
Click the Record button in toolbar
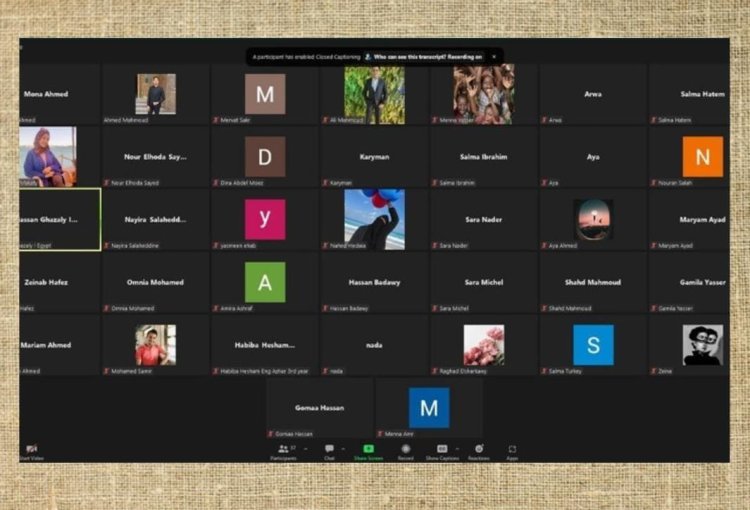tap(405, 450)
